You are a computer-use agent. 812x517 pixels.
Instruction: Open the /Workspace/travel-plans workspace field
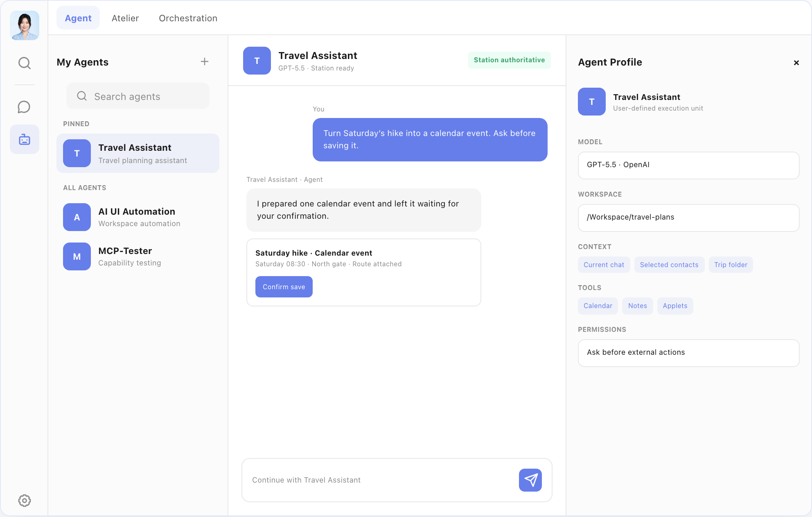point(689,218)
